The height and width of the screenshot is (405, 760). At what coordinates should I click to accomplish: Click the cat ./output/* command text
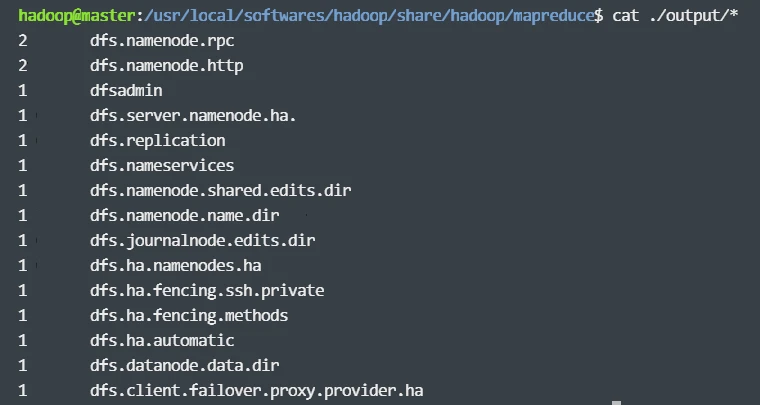pyautogui.click(x=675, y=16)
